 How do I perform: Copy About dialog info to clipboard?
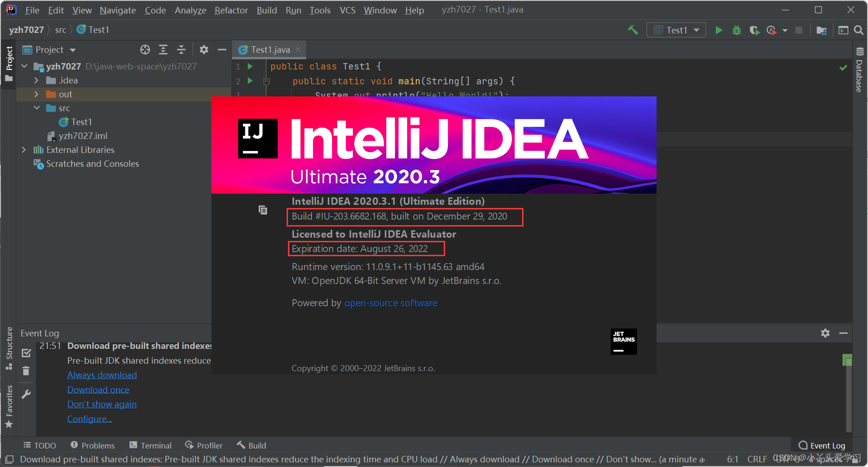(x=263, y=210)
